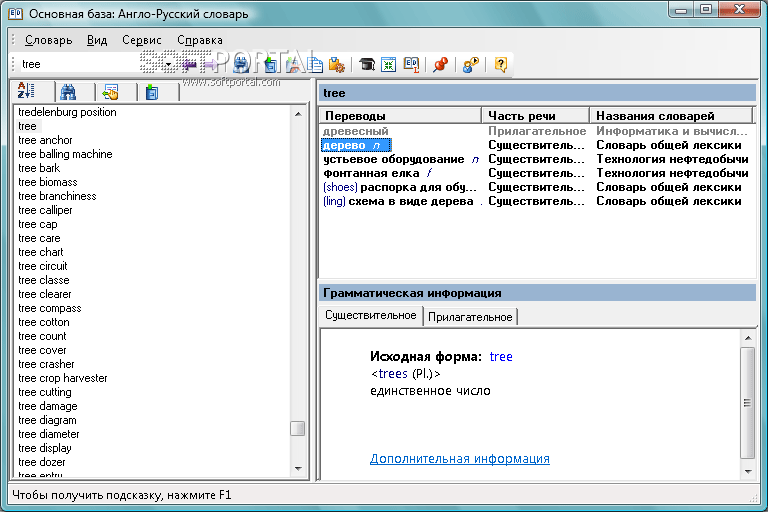Image resolution: width=768 pixels, height=512 pixels.
Task: Select the translation древесный
Action: pos(356,131)
